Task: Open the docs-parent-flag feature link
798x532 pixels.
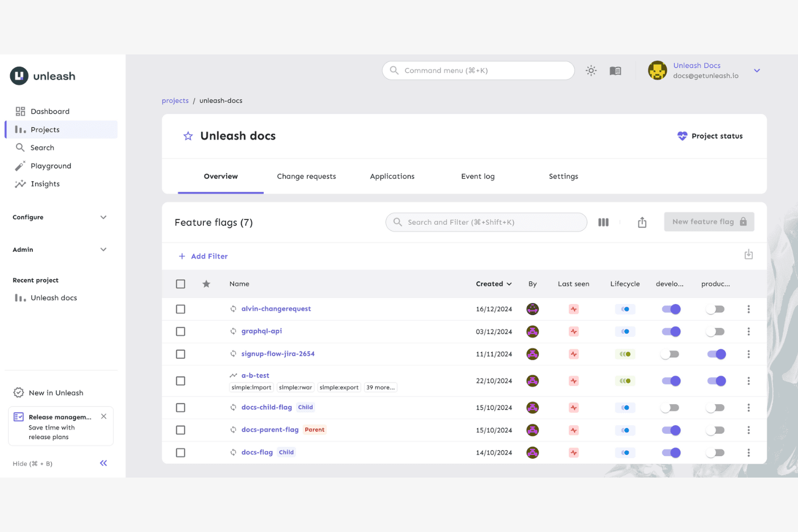Action: [270, 430]
